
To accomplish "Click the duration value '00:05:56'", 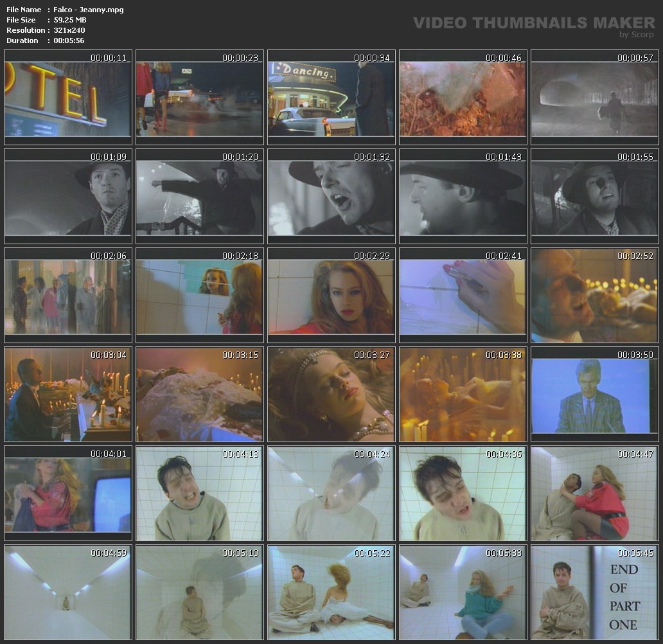I will coord(69,40).
